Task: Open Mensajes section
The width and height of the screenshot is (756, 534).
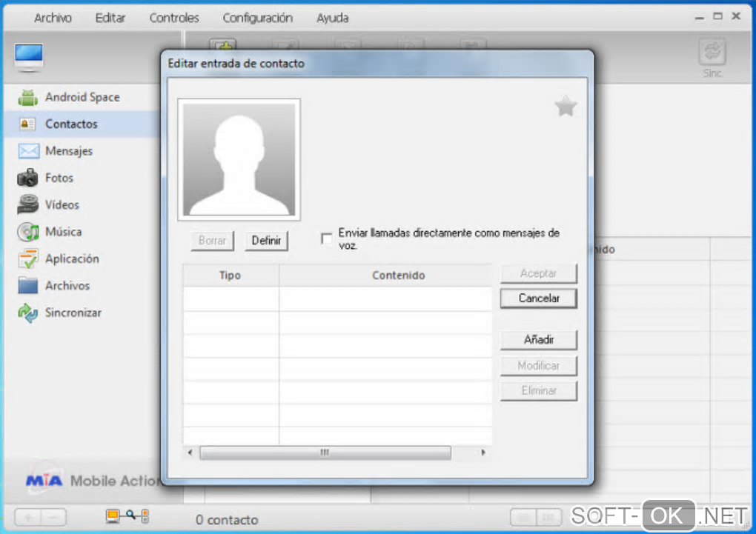Action: pos(55,151)
